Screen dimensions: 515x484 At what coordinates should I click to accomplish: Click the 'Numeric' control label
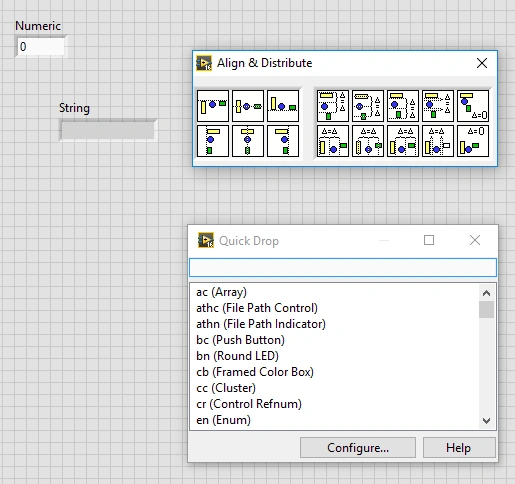coord(38,26)
